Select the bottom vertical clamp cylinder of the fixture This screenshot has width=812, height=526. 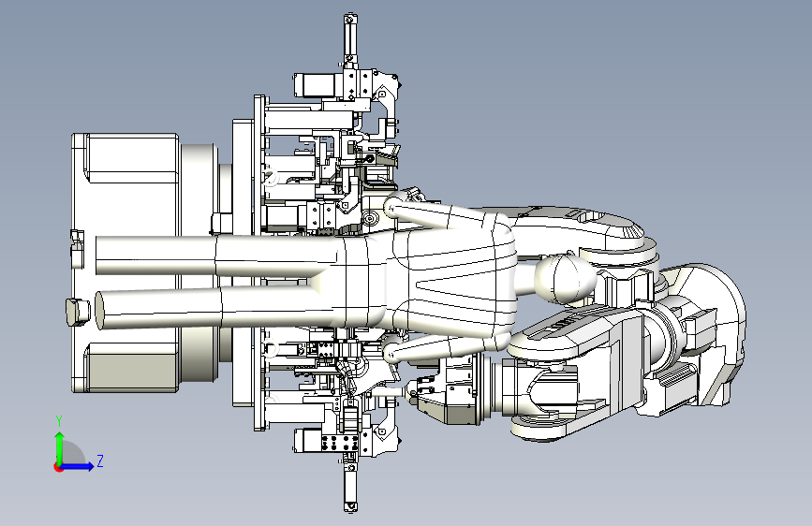pos(350,485)
